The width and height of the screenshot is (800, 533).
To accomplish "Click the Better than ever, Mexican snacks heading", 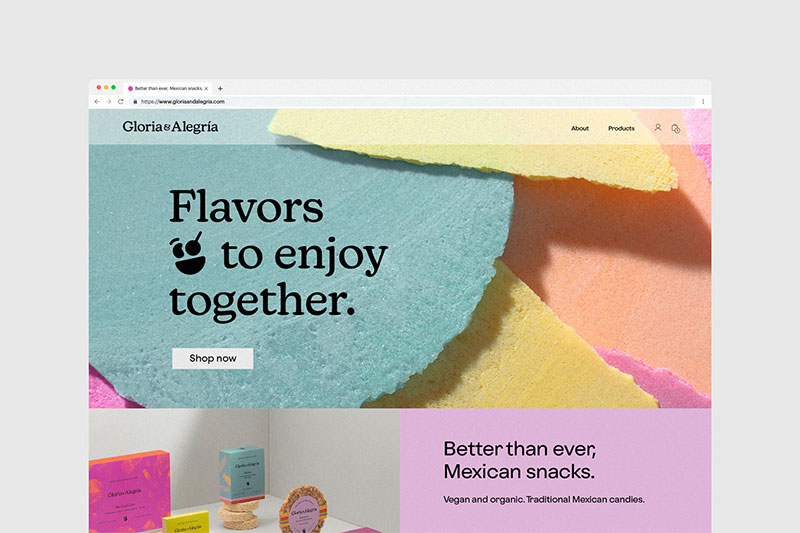I will coord(519,460).
